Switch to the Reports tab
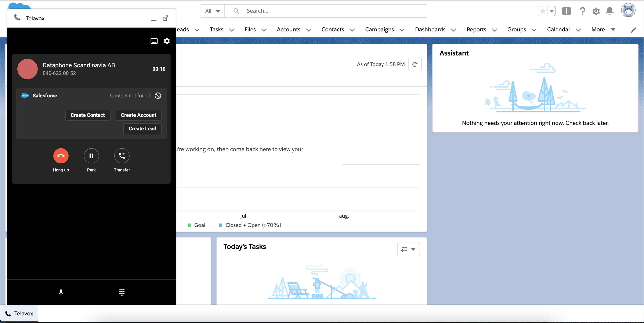The height and width of the screenshot is (323, 644). pyautogui.click(x=476, y=29)
